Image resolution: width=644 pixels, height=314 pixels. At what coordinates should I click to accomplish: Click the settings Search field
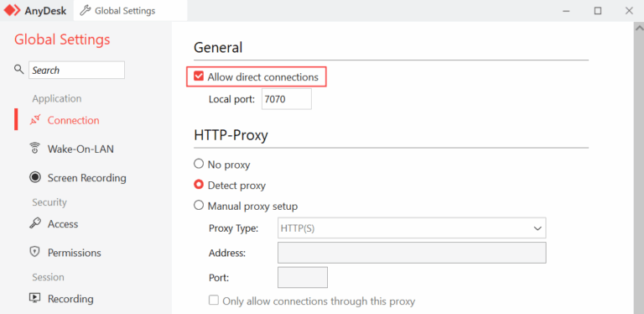(x=76, y=70)
